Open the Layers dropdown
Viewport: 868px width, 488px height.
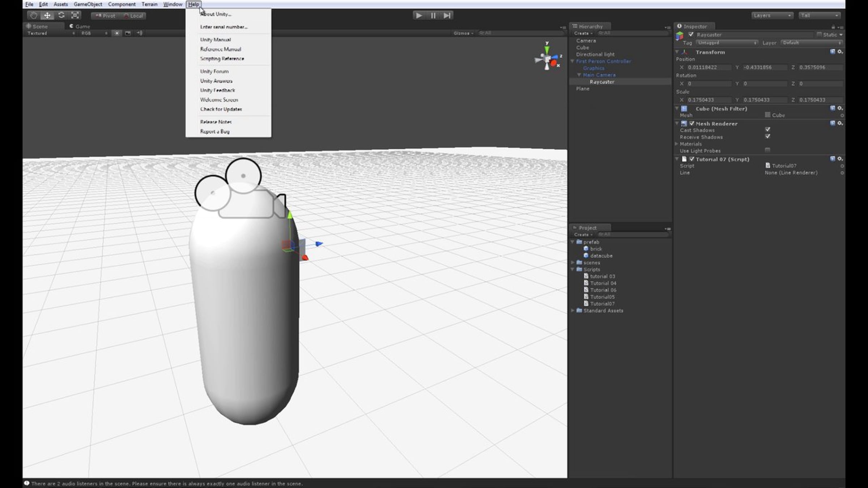point(772,16)
